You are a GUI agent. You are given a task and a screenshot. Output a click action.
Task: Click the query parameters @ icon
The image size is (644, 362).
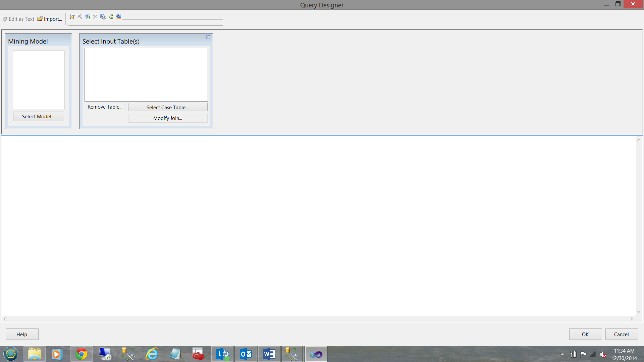[x=103, y=17]
